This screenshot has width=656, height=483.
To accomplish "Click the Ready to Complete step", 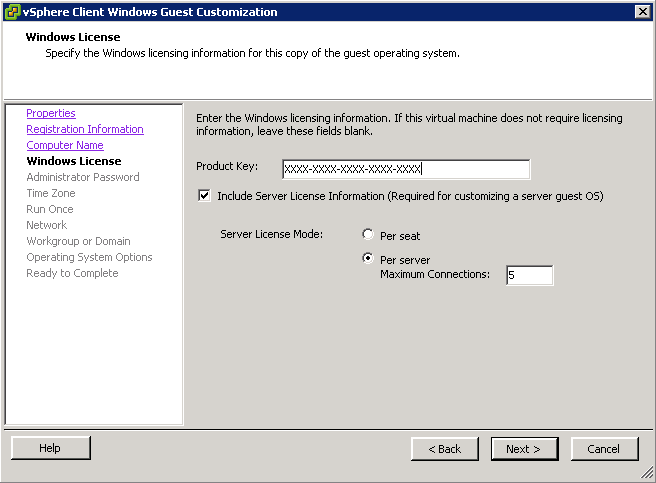I will 72,273.
